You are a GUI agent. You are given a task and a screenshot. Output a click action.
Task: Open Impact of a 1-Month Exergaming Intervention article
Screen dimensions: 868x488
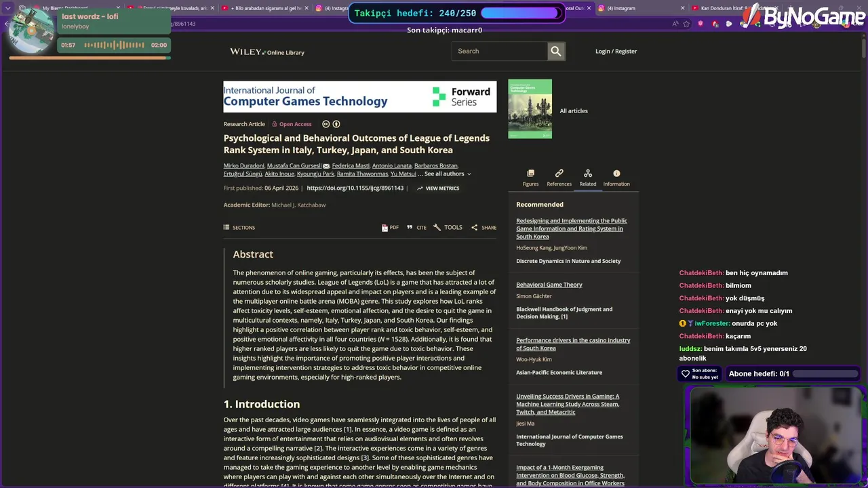(570, 475)
